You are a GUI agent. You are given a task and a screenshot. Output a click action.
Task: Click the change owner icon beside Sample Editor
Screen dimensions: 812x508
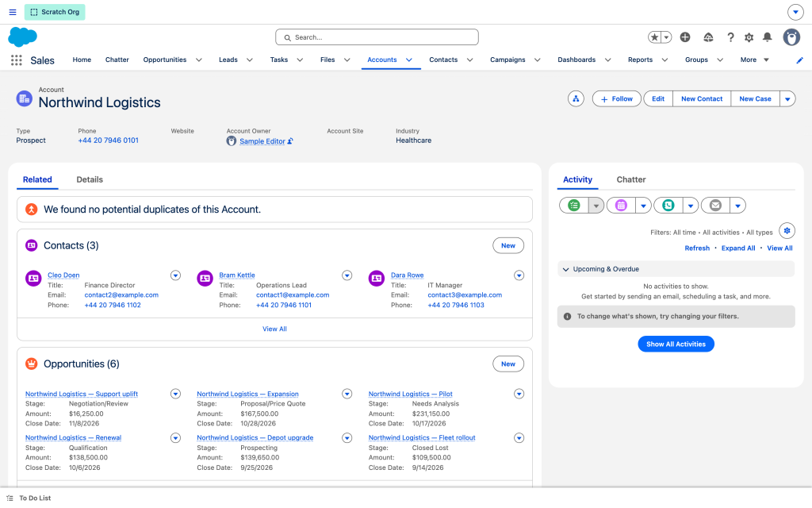pos(290,141)
